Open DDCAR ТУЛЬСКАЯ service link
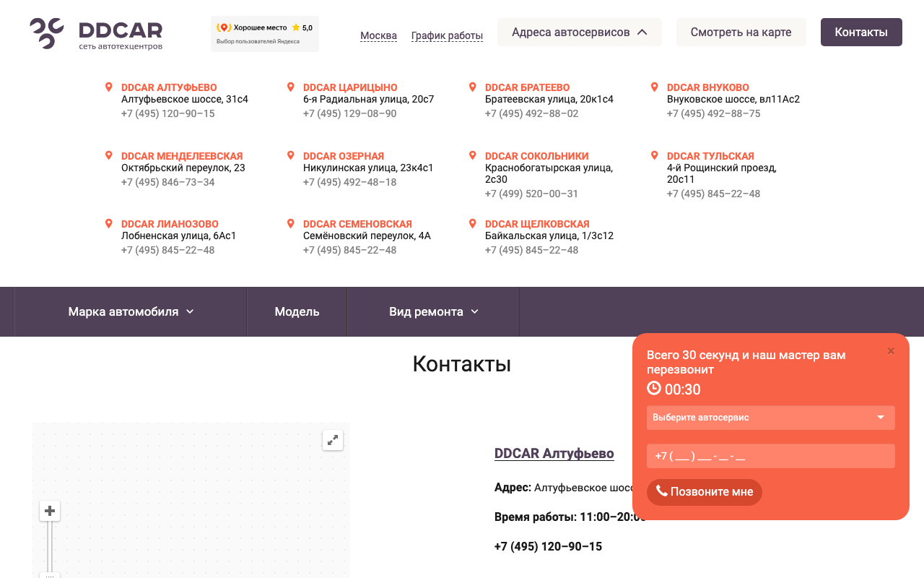 (710, 156)
